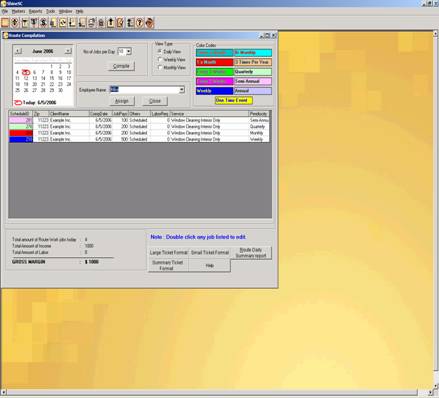Select June 9 in the calendar
The height and width of the screenshot is (398, 439).
tap(60, 72)
